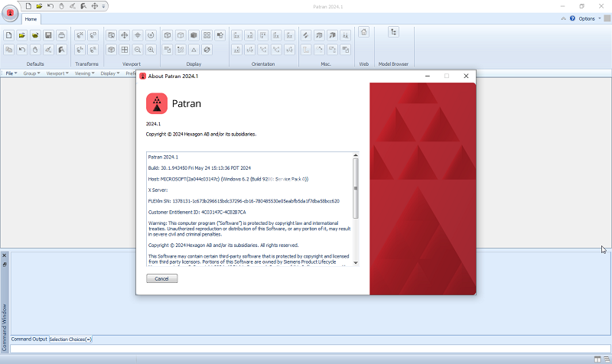Open the Web home icon
Viewport: 612px width, 364px height.
coord(363,32)
